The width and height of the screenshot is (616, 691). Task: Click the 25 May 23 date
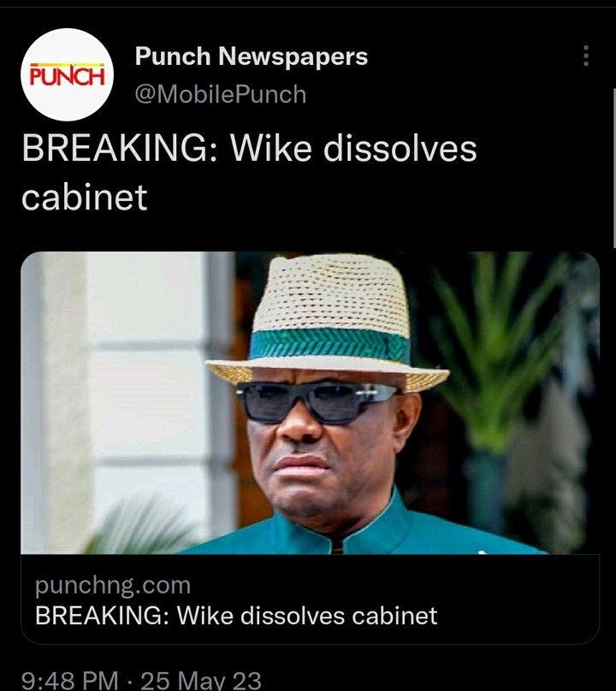[201, 681]
